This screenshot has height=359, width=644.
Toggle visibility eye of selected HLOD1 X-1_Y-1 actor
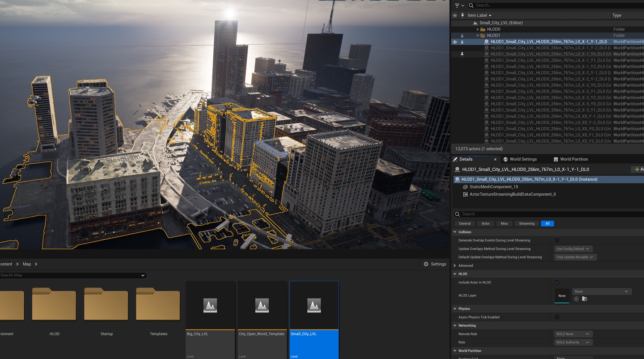[x=455, y=42]
